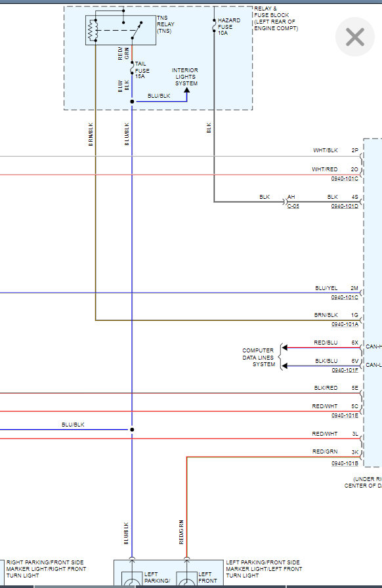Close the wiring diagram with the X button
This screenshot has height=588, width=382.
coord(354,37)
